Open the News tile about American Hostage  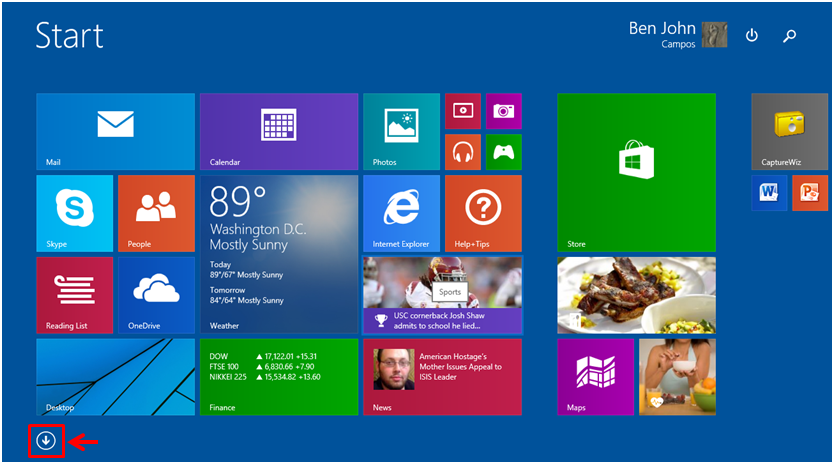[x=443, y=377]
